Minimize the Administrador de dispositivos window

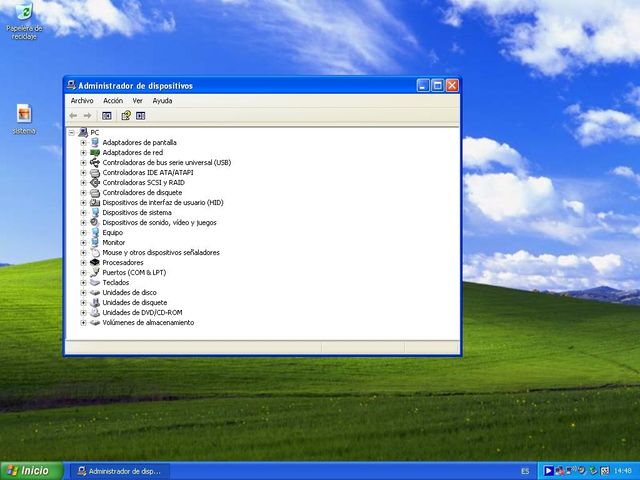tap(423, 86)
